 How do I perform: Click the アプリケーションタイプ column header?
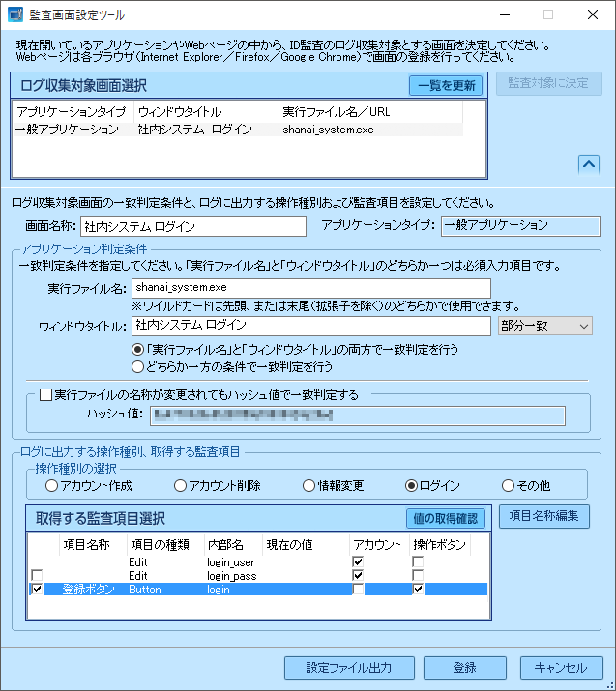pyautogui.click(x=73, y=112)
